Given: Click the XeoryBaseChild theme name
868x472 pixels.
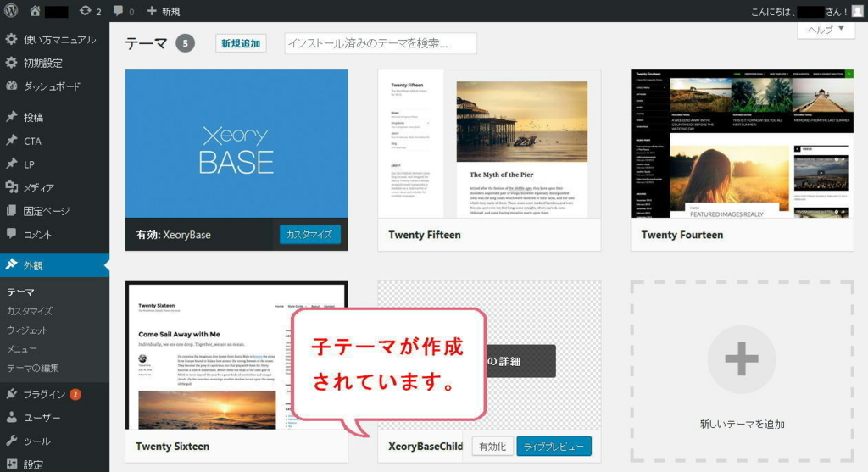Looking at the screenshot, I should tap(426, 446).
